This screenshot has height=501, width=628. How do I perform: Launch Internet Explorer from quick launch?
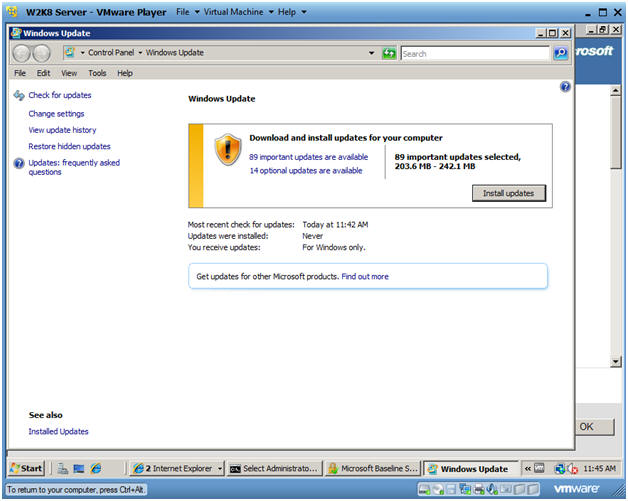tap(96, 468)
